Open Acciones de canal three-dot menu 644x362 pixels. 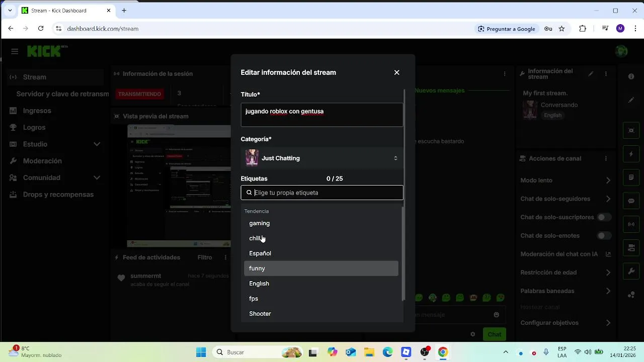coord(606,158)
